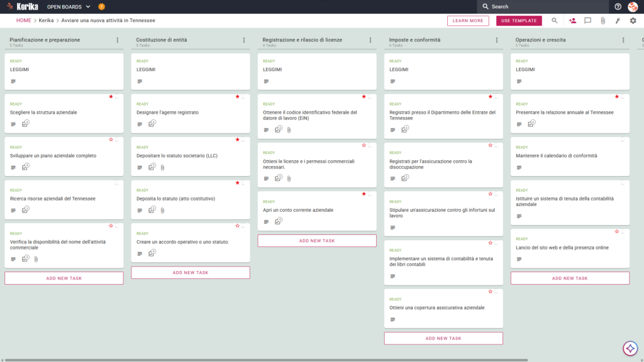
Task: Open checklist icon on Ricerca risorse aziendali card
Action: pos(25,210)
